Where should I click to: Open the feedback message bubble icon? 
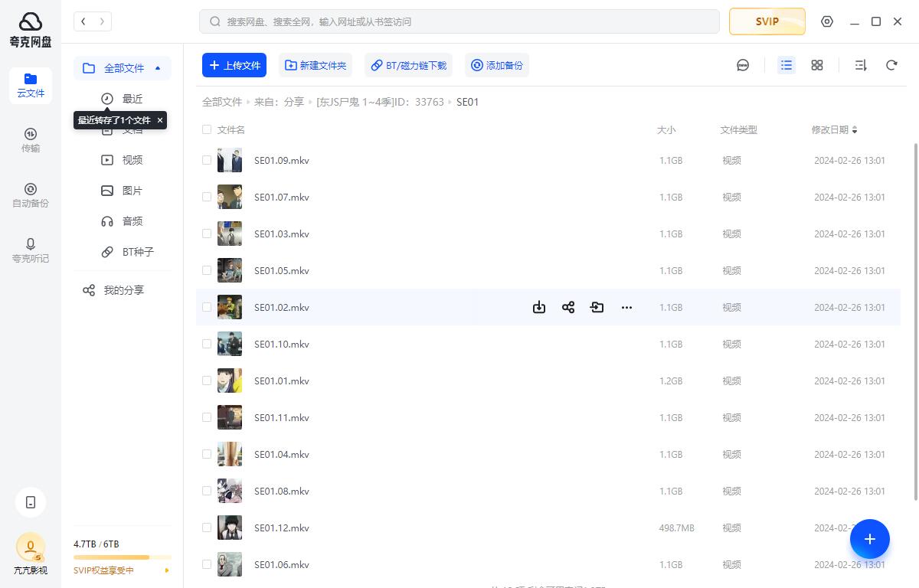pos(743,65)
